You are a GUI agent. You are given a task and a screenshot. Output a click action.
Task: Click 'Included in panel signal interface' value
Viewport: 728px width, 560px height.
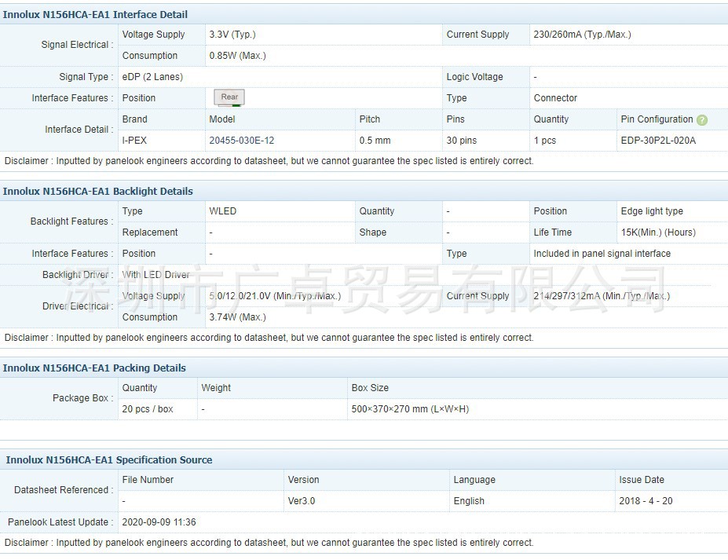coord(602,254)
